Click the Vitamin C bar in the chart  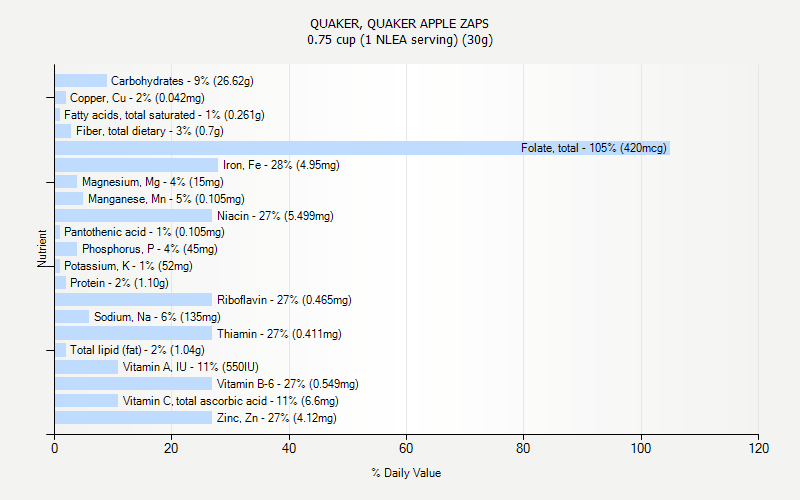87,401
